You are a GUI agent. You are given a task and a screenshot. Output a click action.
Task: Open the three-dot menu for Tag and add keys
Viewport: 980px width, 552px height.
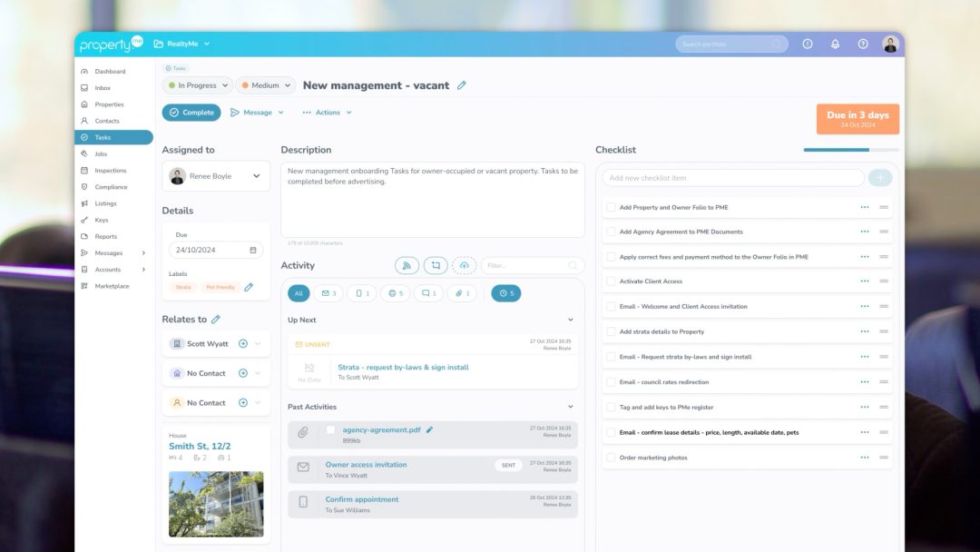click(865, 407)
